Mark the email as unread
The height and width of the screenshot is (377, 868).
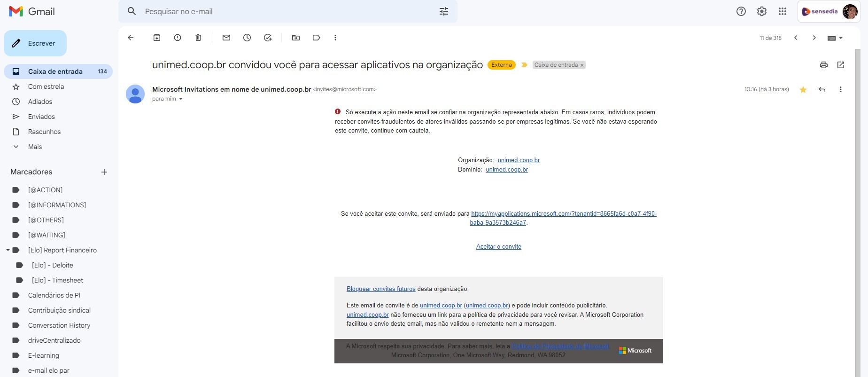tap(226, 38)
